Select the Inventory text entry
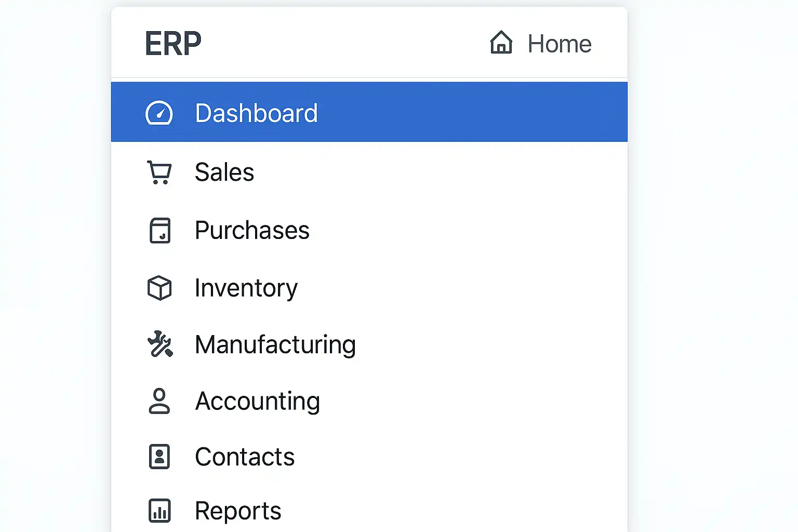 [246, 288]
